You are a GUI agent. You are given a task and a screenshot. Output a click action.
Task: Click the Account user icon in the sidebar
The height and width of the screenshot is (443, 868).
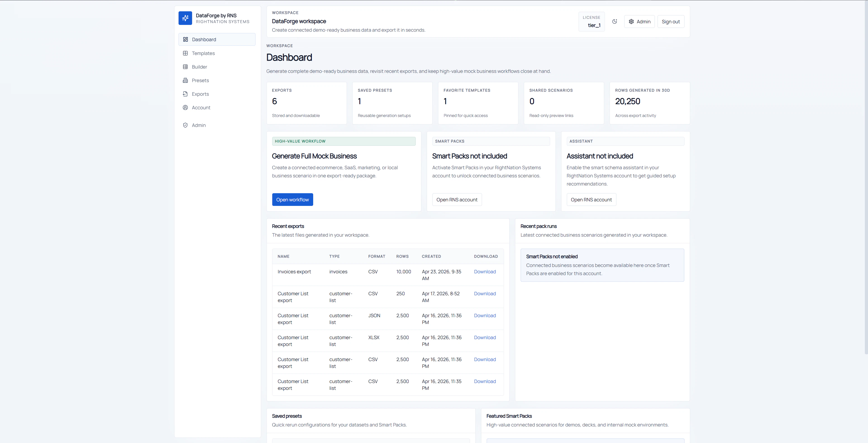185,107
